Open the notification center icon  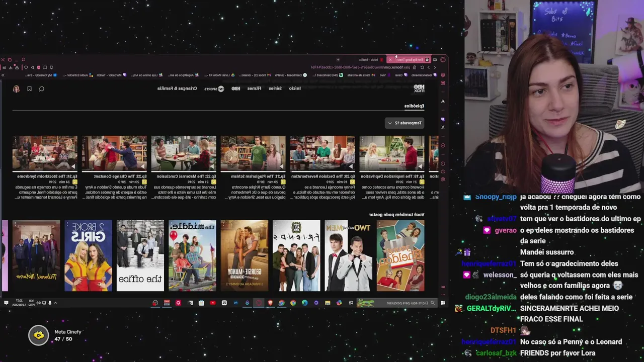(6, 303)
